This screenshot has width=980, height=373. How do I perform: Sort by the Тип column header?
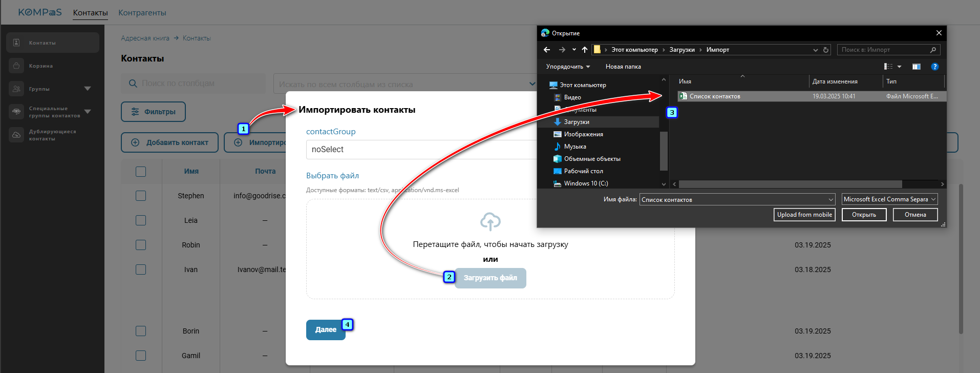click(914, 81)
